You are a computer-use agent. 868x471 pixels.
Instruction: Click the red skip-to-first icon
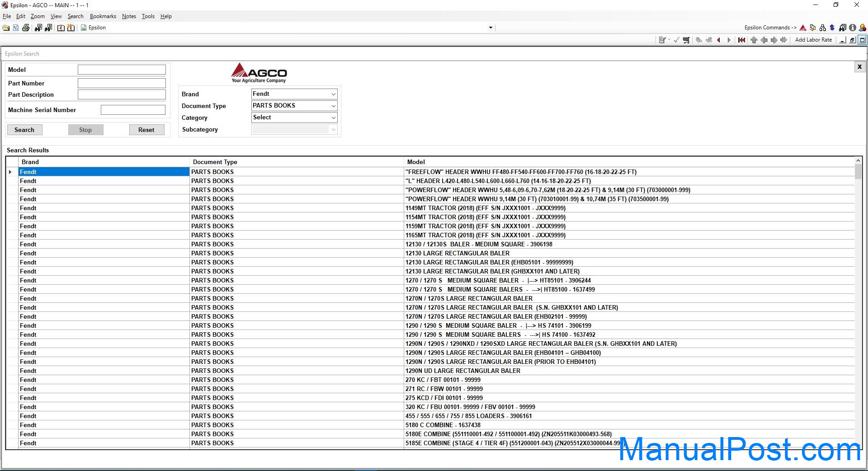(742, 40)
